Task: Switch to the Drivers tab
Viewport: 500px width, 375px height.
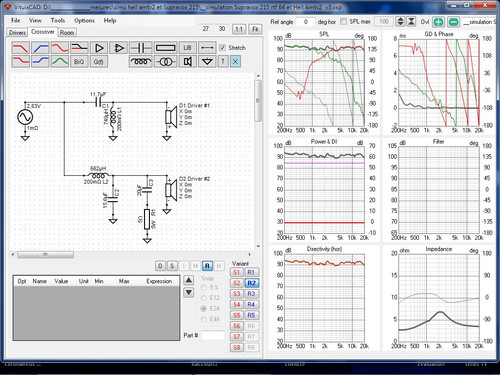Action: tap(17, 32)
